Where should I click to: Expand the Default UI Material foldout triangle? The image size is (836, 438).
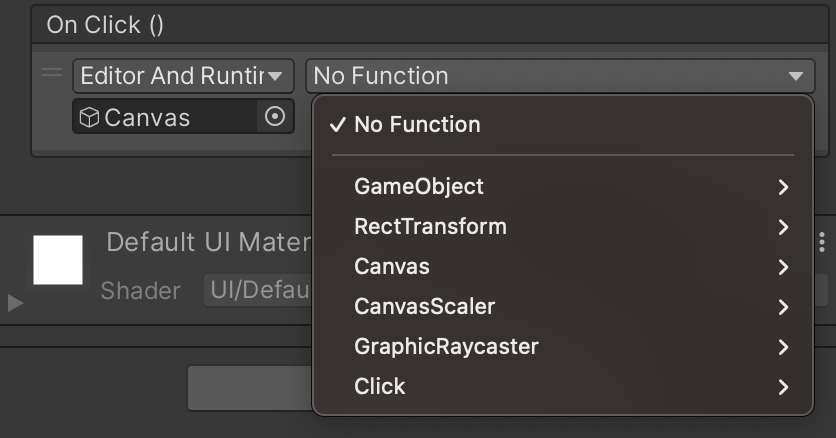(x=15, y=303)
